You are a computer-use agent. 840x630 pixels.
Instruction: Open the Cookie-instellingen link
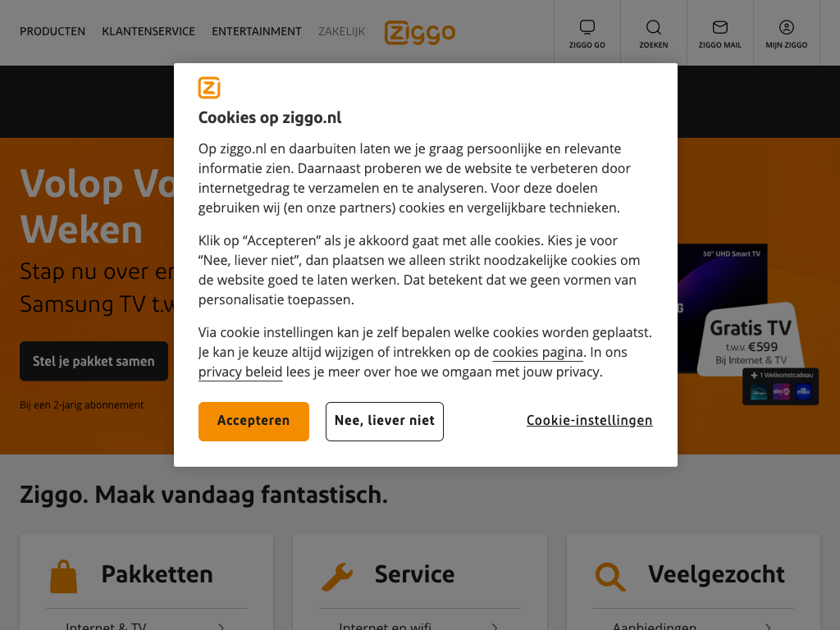[589, 421]
